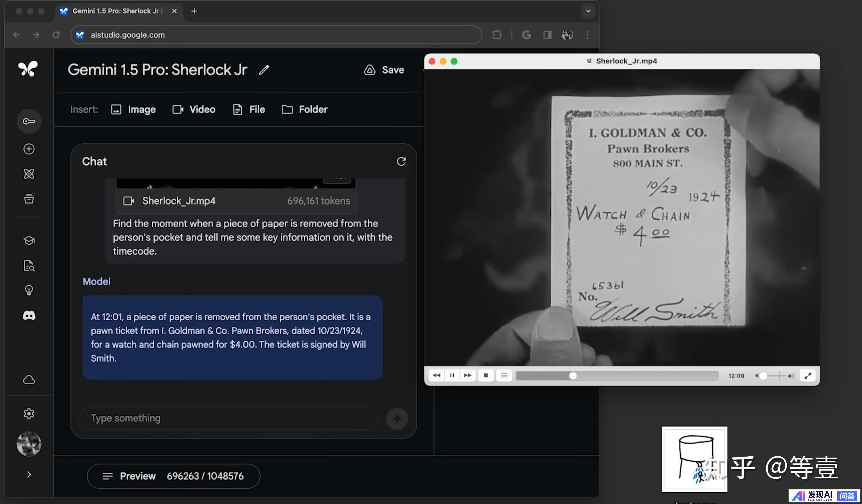Open the browser three-dot menu
The height and width of the screenshot is (504, 862).
coord(587,34)
